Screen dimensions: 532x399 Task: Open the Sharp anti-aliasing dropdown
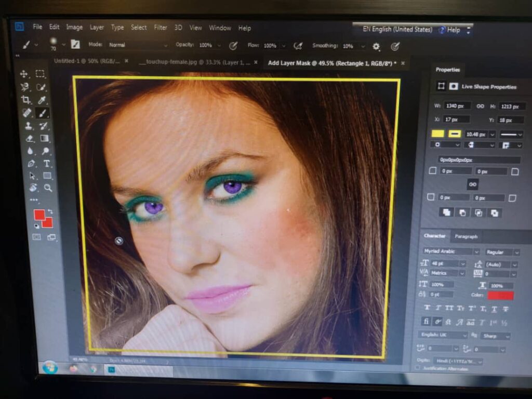pos(496,336)
